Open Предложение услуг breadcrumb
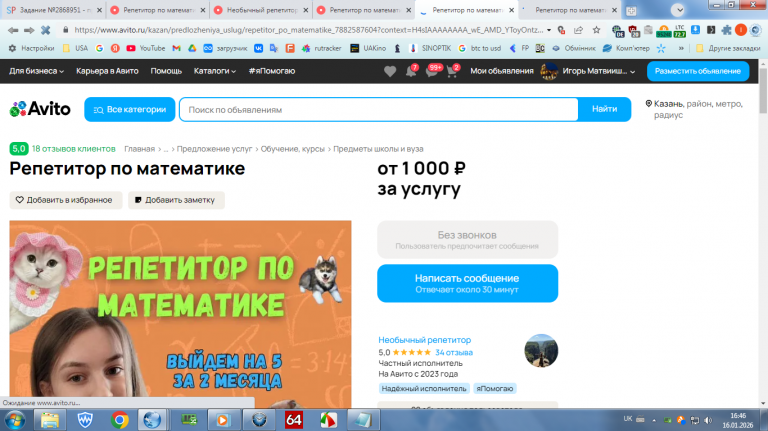The image size is (768, 431). [x=214, y=148]
